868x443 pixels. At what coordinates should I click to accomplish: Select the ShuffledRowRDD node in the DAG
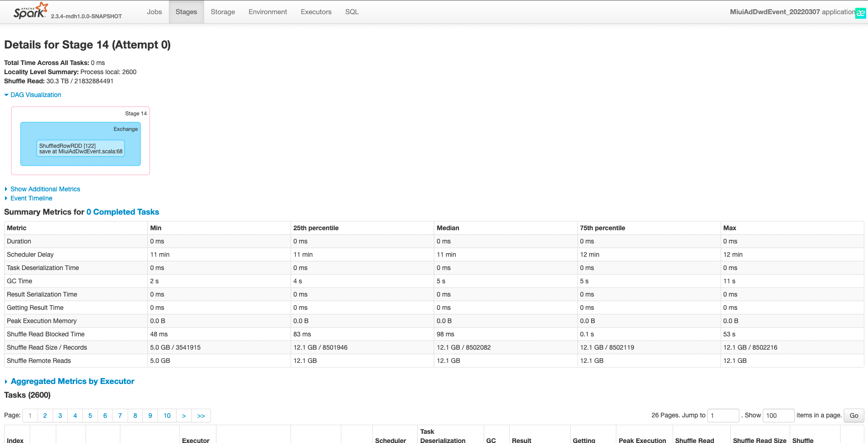tap(80, 148)
